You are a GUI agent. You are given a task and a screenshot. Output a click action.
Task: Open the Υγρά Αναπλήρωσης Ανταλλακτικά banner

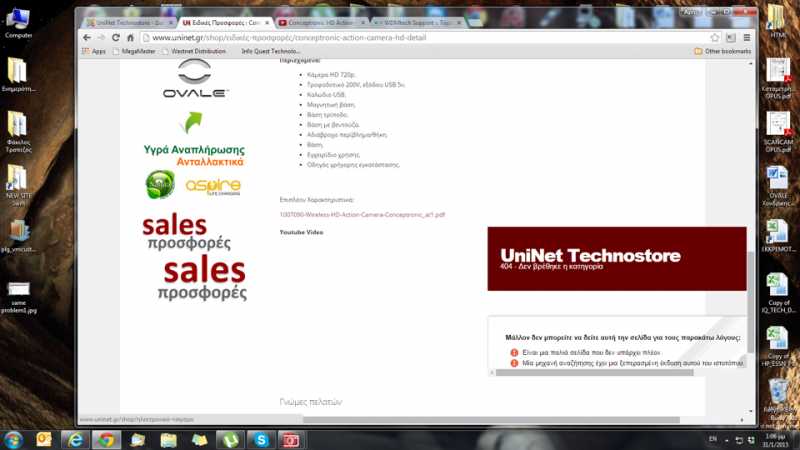click(194, 156)
